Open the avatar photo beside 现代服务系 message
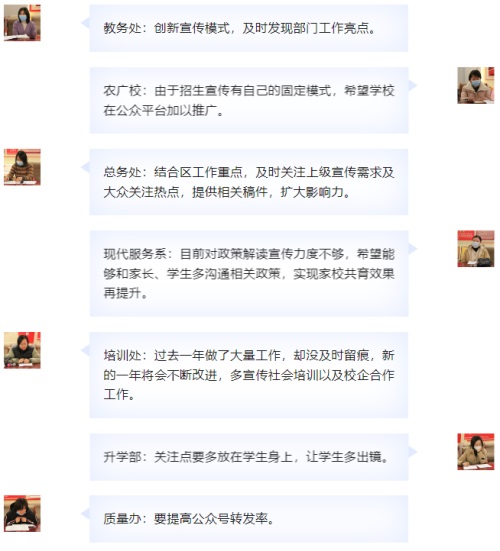The image size is (500, 551). [x=476, y=249]
